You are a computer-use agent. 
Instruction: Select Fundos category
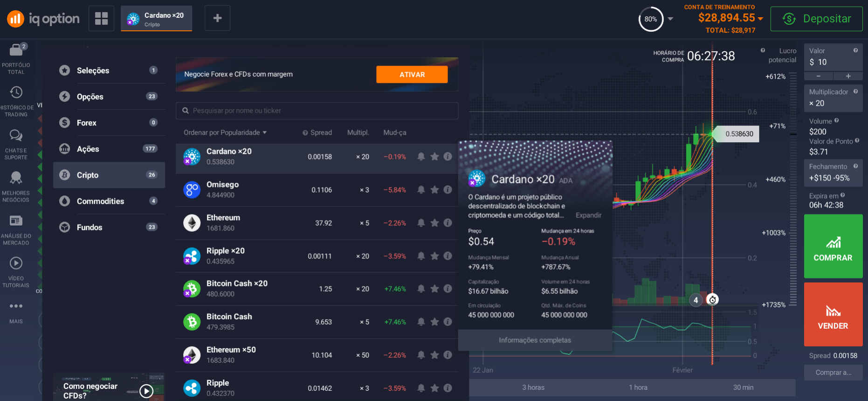point(109,227)
